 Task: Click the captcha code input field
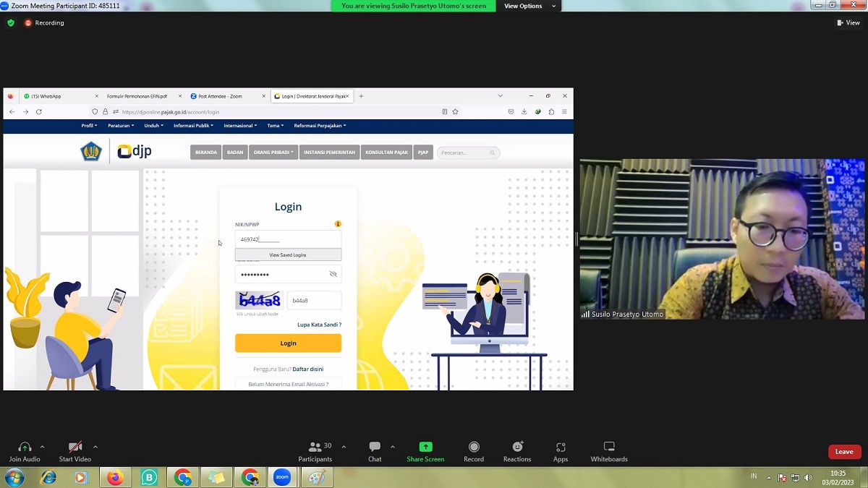[x=314, y=301]
